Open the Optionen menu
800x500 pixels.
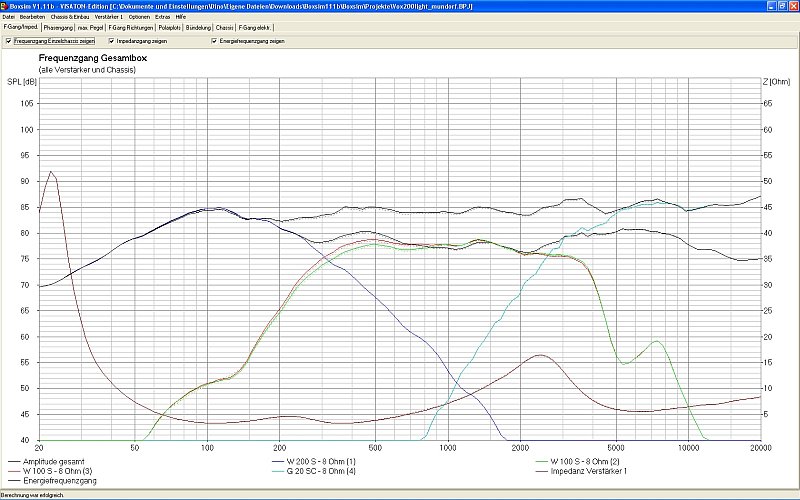[139, 17]
